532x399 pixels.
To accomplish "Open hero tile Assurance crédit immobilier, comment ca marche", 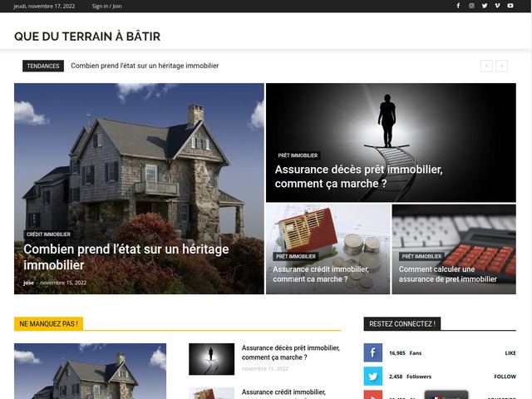I will (x=321, y=274).
